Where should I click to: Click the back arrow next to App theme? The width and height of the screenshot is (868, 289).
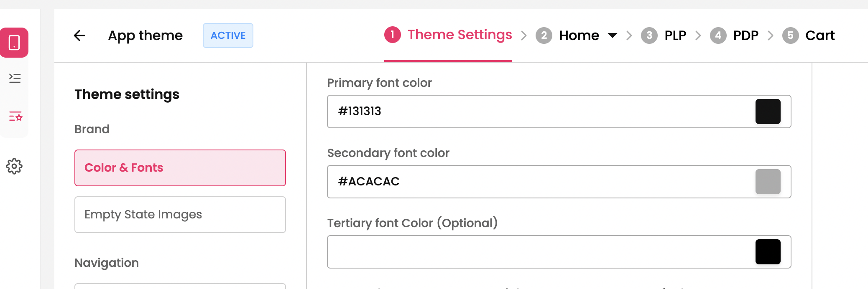click(x=79, y=35)
